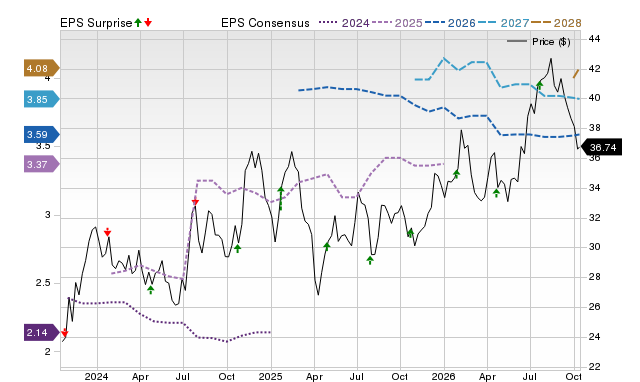Viewport: 640px width, 382px height.
Task: Click the Apr label following 2025 on time axis
Action: coord(314,376)
